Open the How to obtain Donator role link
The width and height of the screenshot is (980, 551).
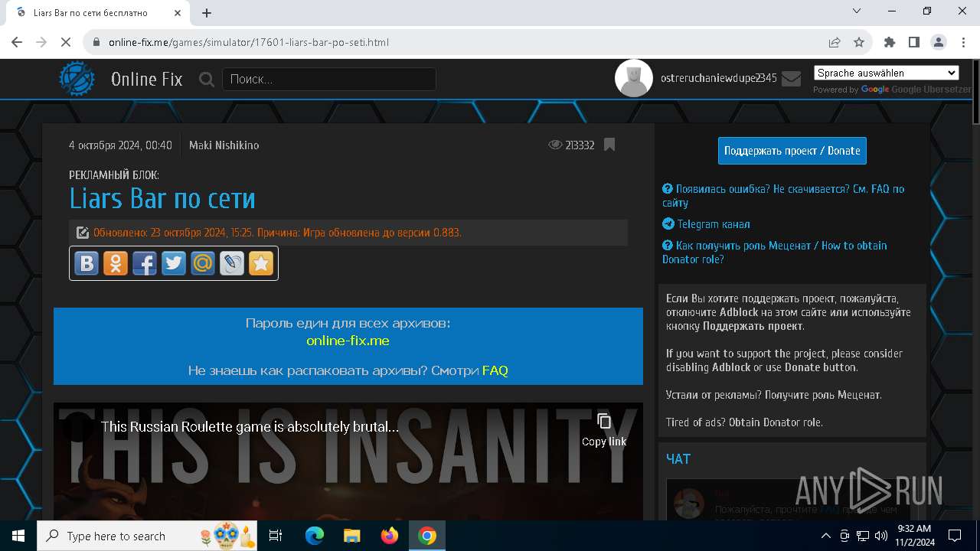point(775,252)
